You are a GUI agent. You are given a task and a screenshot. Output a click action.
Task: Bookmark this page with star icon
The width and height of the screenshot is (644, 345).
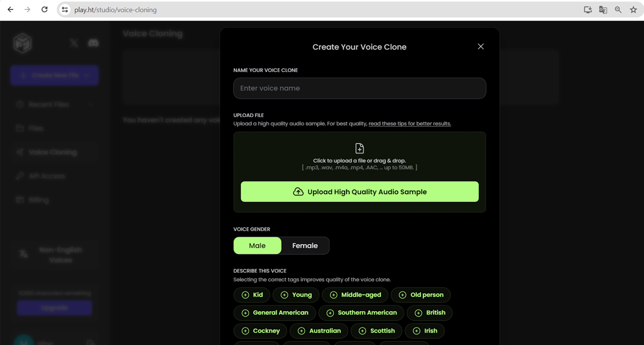pyautogui.click(x=633, y=10)
